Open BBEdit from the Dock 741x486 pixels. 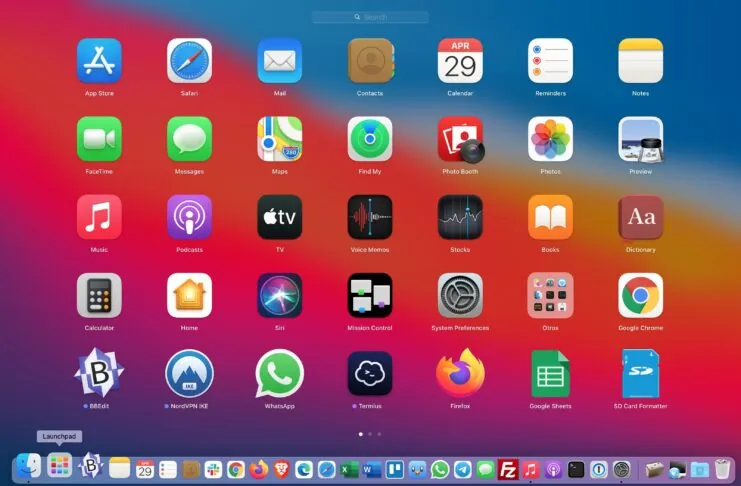(91, 466)
